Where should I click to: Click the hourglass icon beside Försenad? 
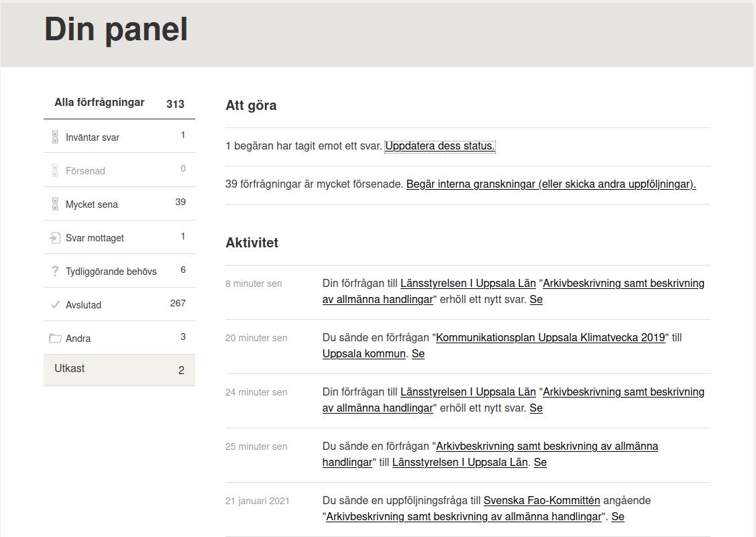[x=55, y=171]
